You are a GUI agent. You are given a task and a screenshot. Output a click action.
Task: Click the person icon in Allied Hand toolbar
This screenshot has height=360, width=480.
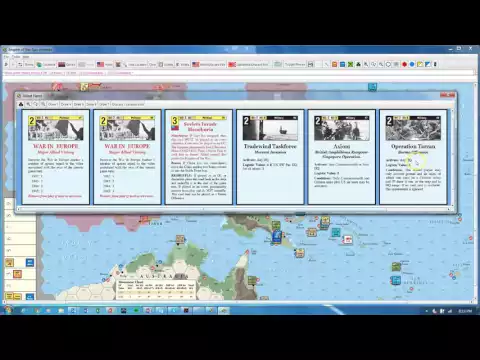(x=21, y=104)
